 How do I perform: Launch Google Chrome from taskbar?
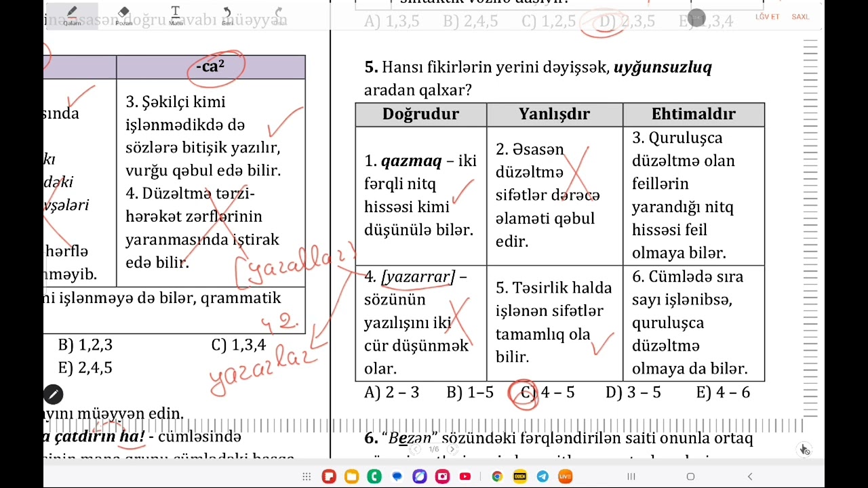497,476
